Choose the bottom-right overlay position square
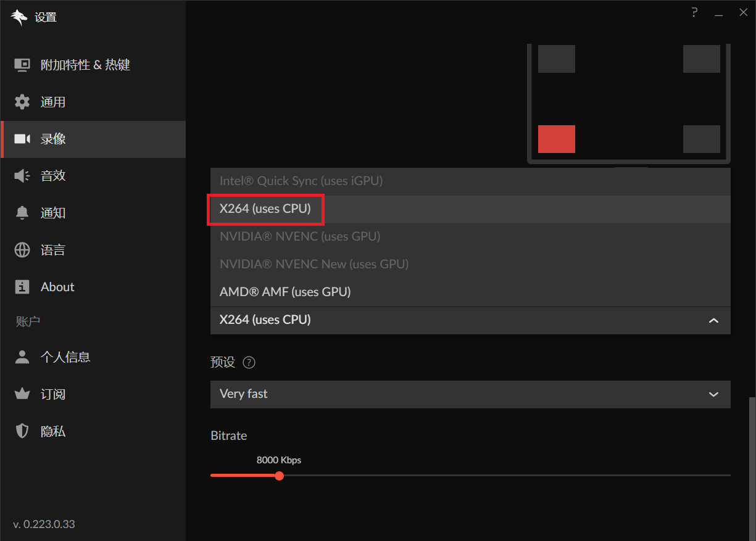Screen dimensions: 756x541 [701, 139]
